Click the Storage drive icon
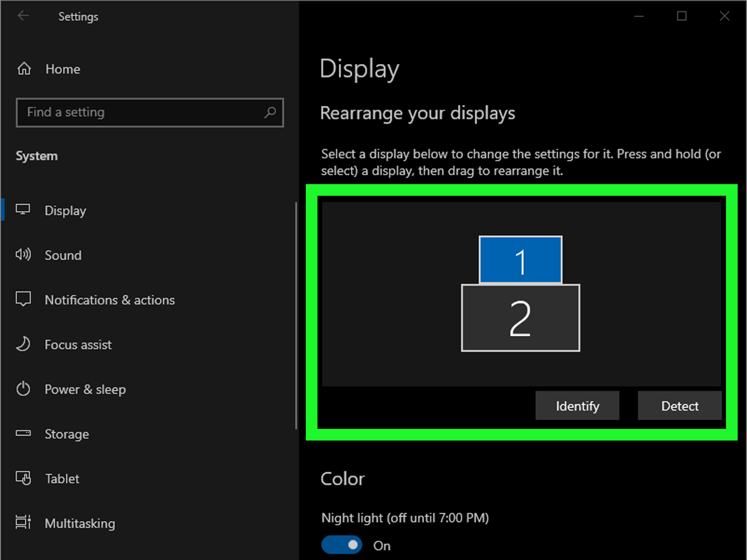The image size is (747, 560). [23, 433]
